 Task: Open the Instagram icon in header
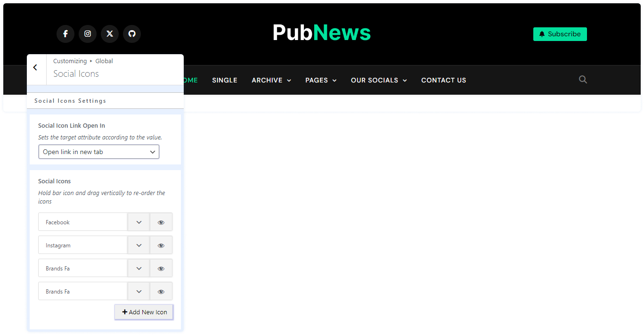tap(88, 34)
